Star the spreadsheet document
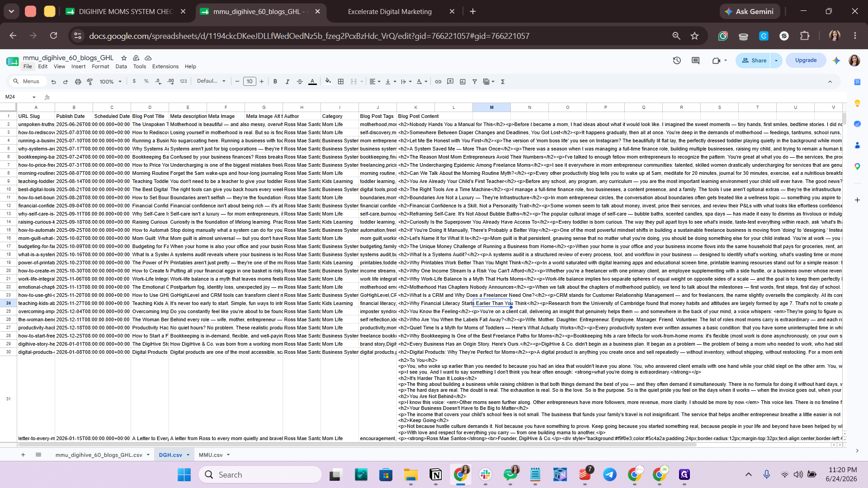 [124, 58]
